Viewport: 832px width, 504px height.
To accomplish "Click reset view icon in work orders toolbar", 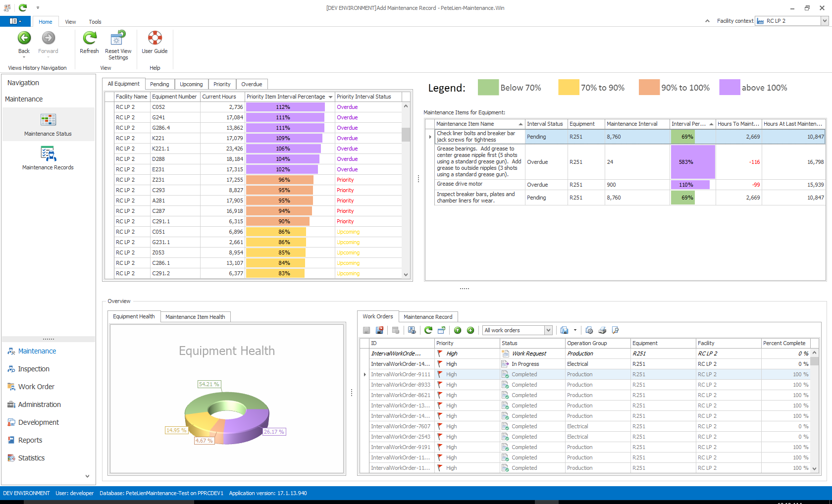I will [x=441, y=330].
